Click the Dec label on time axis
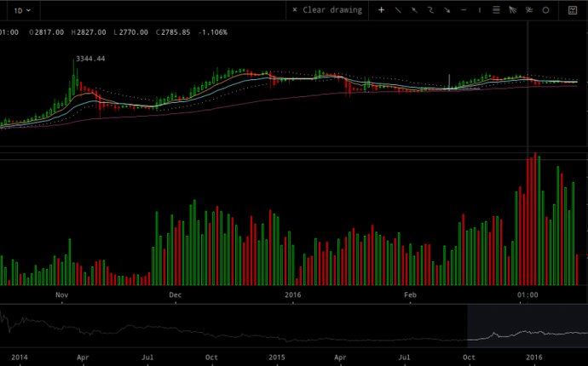Screen dimensions: 588x366 (x=176, y=295)
